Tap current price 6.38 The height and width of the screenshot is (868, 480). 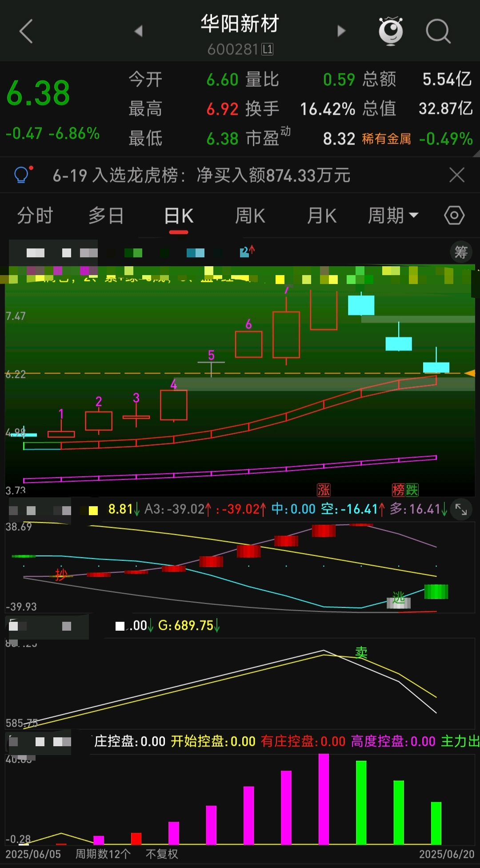(x=38, y=93)
